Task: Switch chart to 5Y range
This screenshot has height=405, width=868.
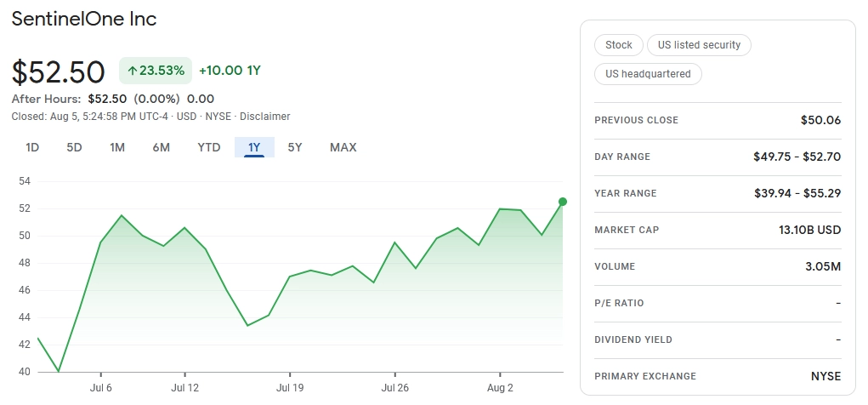Action: click(295, 147)
